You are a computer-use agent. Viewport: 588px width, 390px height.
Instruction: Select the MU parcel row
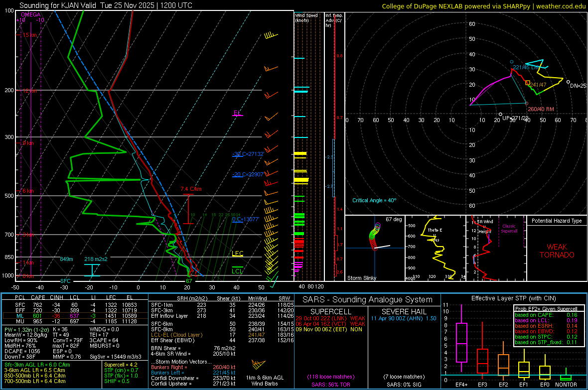click(x=74, y=321)
